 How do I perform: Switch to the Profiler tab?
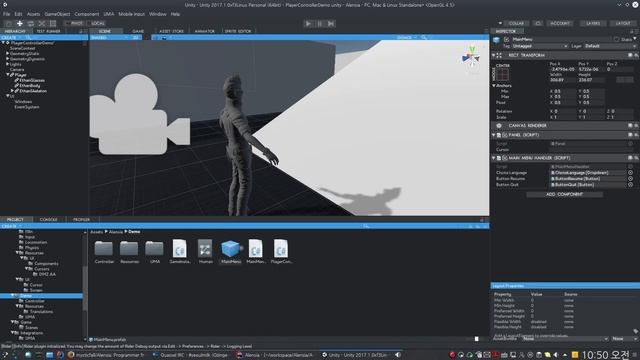point(81,220)
